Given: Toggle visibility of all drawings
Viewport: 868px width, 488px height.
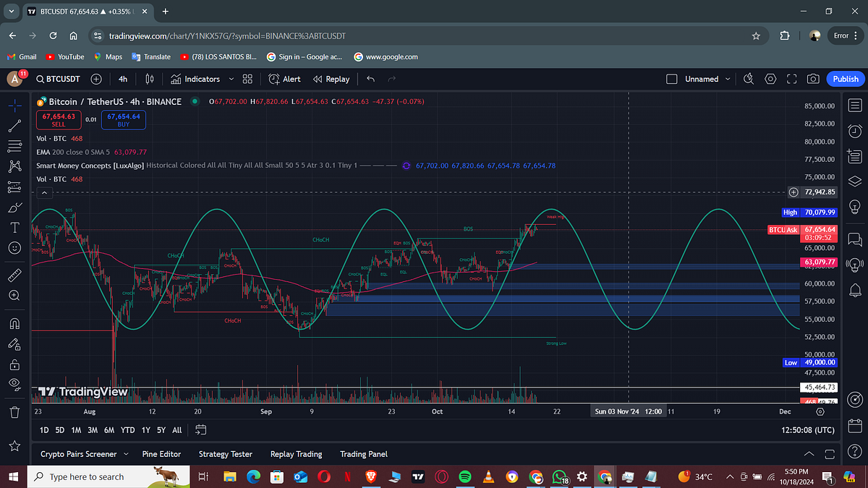Looking at the screenshot, I should click(x=14, y=384).
